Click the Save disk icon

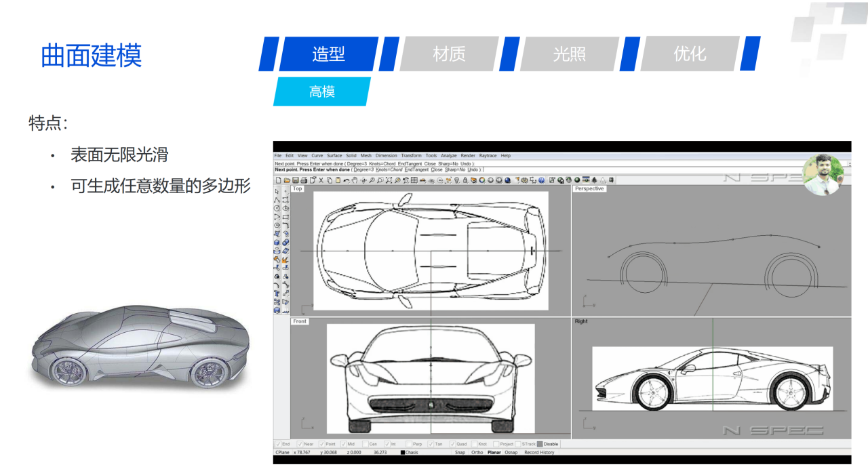click(296, 180)
